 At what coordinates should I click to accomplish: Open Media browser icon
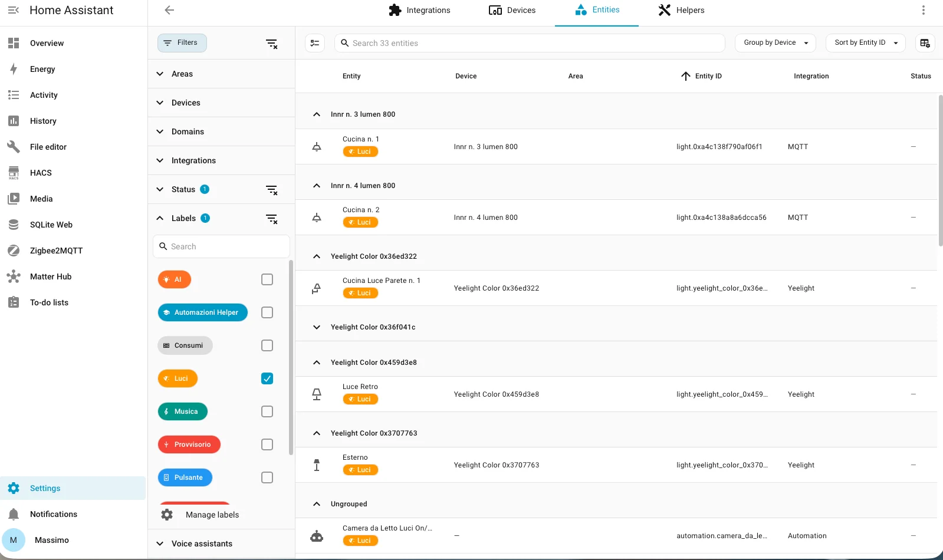[14, 199]
